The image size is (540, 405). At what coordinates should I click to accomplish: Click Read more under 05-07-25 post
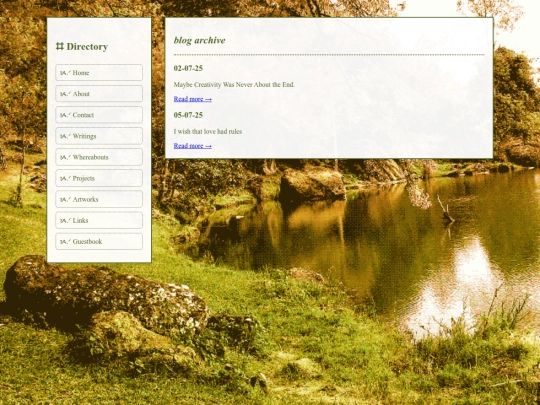point(193,146)
